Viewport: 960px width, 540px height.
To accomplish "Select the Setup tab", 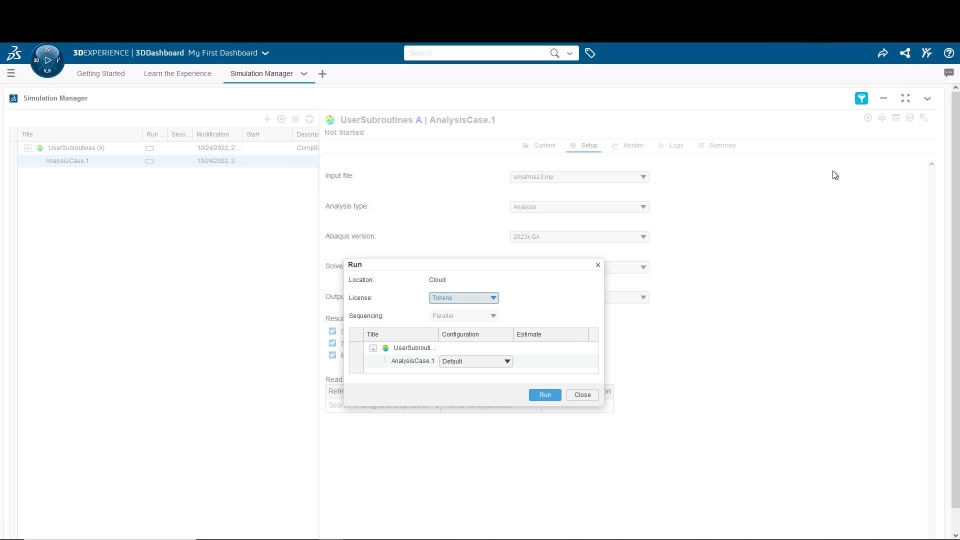I will click(583, 146).
